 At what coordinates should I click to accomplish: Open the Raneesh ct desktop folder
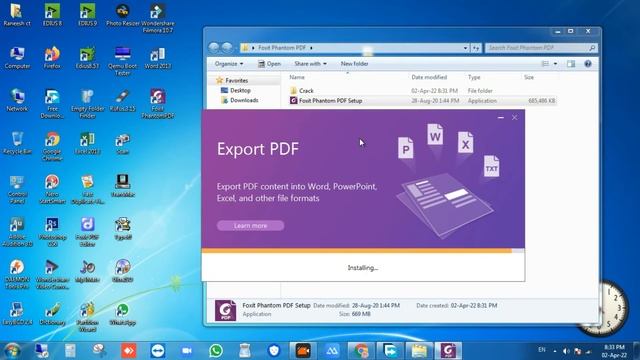pyautogui.click(x=17, y=15)
